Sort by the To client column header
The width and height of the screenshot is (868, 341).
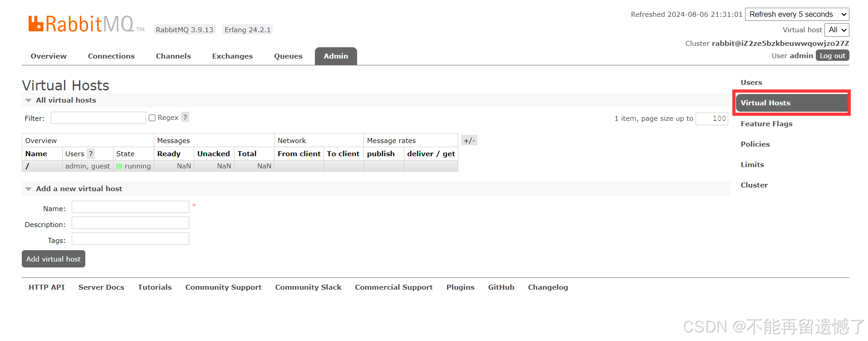343,153
